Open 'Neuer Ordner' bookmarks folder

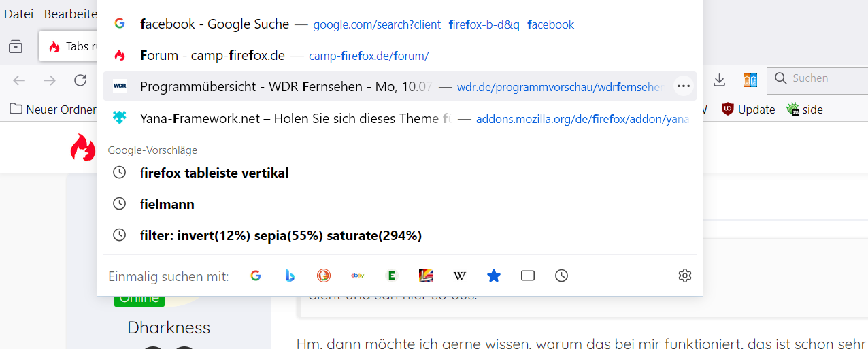(x=53, y=109)
